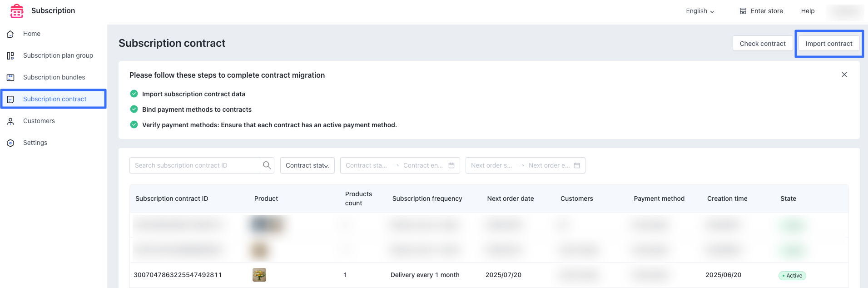Select Subscription contract menu item
868x288 pixels.
[54, 99]
